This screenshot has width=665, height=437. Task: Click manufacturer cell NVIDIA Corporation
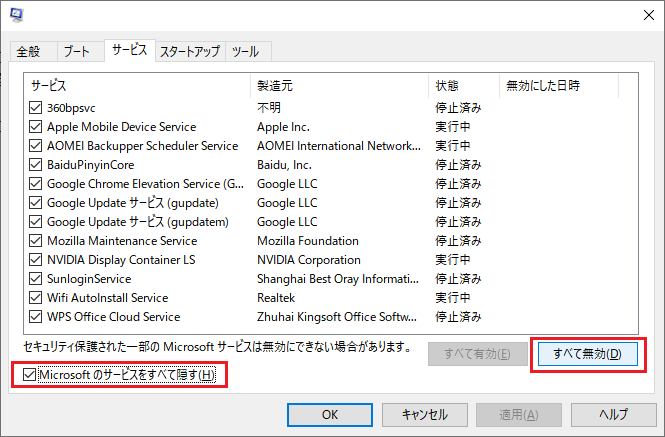pyautogui.click(x=309, y=260)
